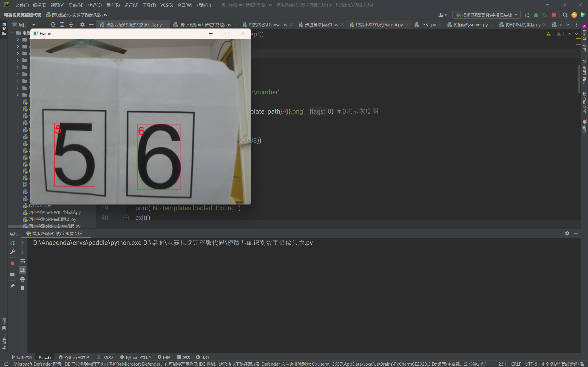
Task: Click the select opened file target icon
Action: click(53, 25)
